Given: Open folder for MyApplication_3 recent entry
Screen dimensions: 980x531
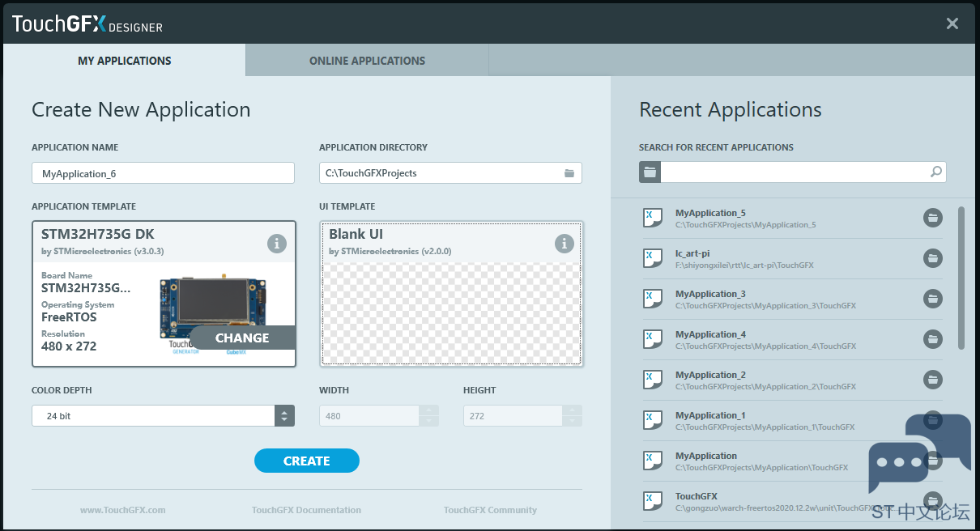Looking at the screenshot, I should coord(933,299).
